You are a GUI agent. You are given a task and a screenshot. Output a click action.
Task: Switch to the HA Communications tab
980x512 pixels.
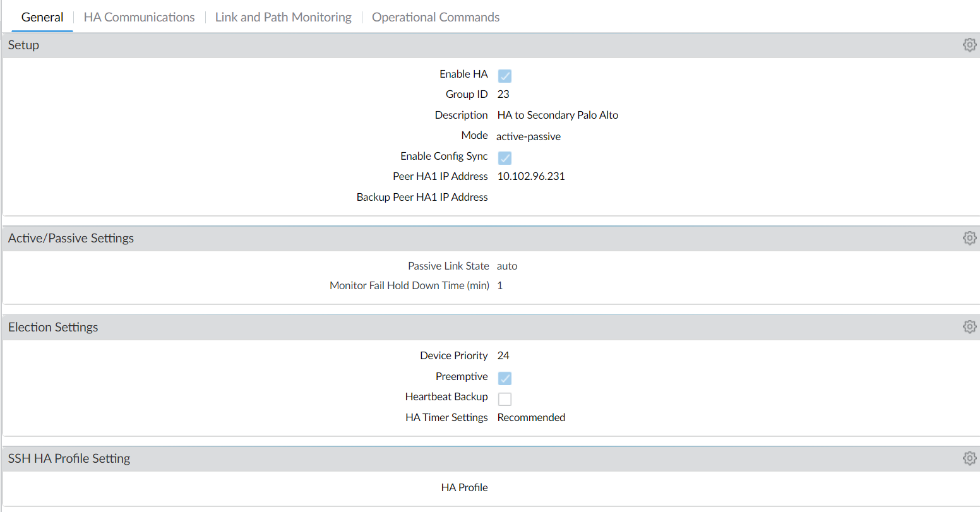[139, 17]
